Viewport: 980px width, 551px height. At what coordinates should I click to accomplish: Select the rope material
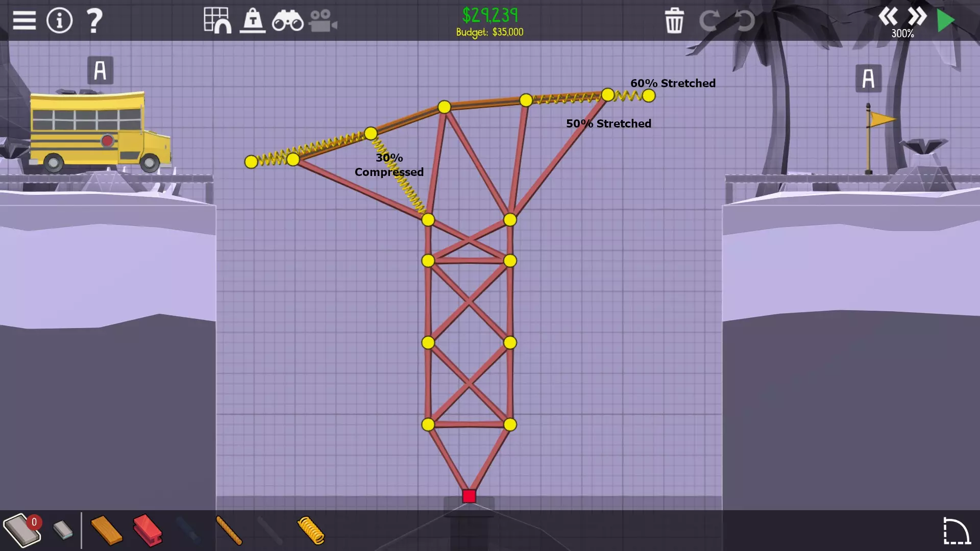229,531
